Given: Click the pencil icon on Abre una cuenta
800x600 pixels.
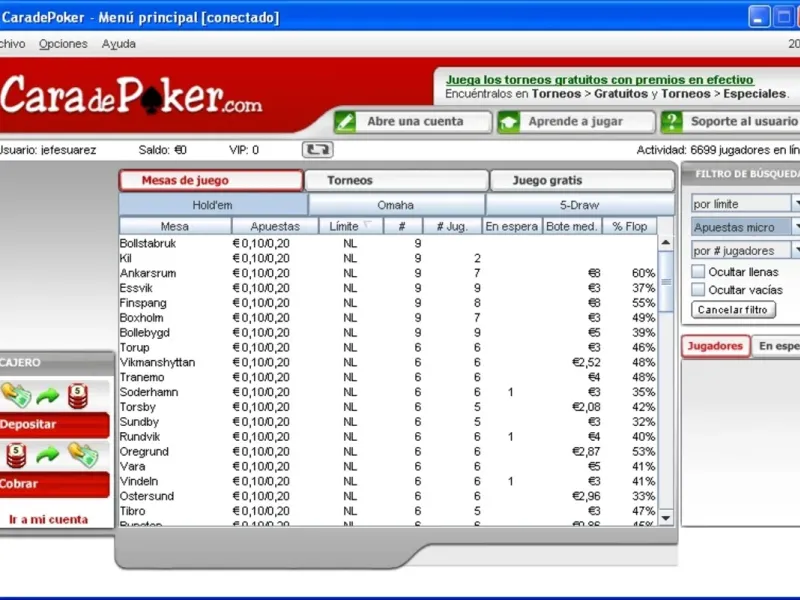Looking at the screenshot, I should pyautogui.click(x=345, y=122).
